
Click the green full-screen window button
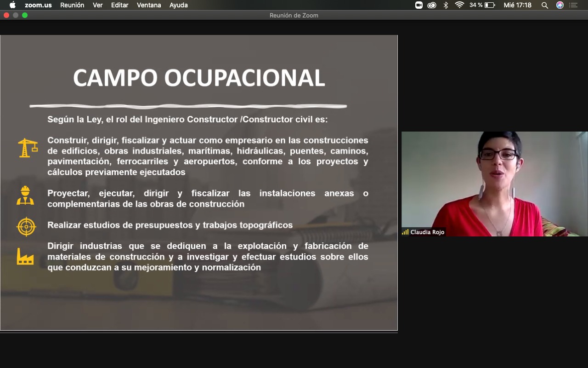click(x=24, y=15)
